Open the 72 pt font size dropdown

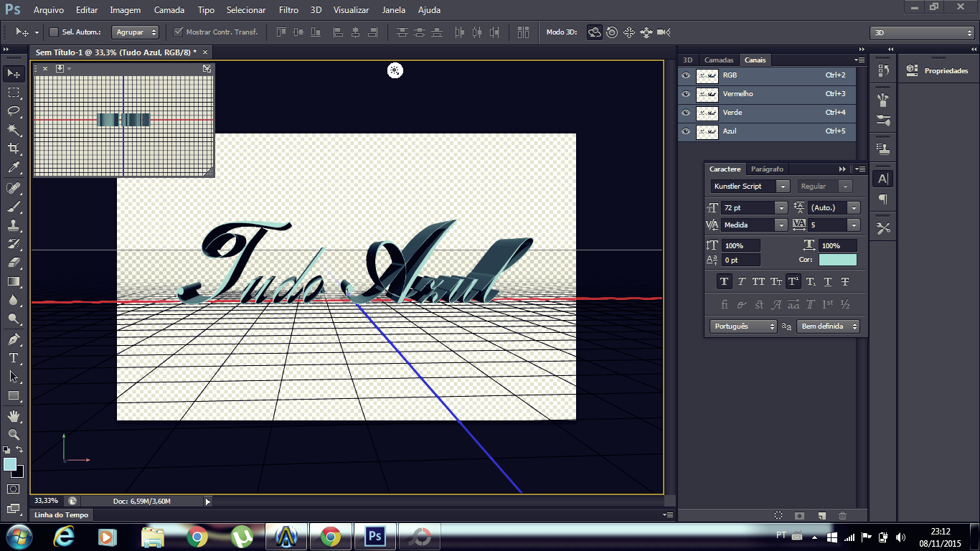click(781, 208)
